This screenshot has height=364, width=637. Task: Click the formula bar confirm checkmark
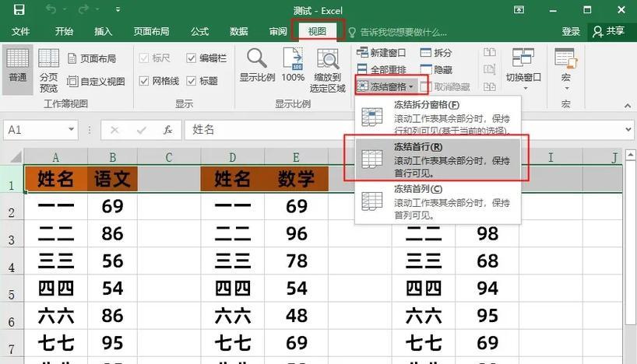[142, 130]
